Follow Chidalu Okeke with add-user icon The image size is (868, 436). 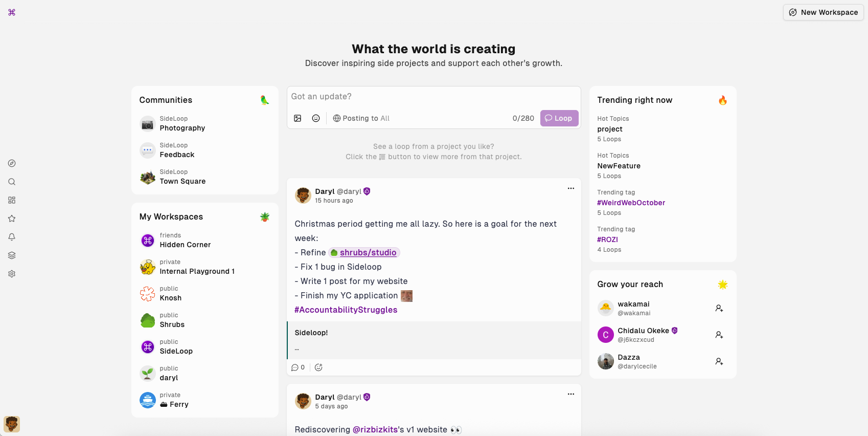pos(719,335)
